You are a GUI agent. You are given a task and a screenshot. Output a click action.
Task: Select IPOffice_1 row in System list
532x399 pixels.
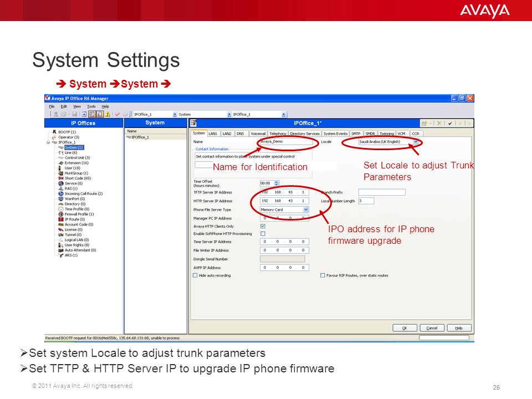[155, 137]
